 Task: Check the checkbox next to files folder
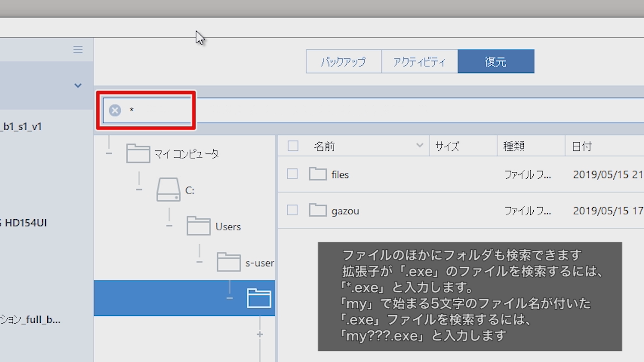click(x=292, y=173)
